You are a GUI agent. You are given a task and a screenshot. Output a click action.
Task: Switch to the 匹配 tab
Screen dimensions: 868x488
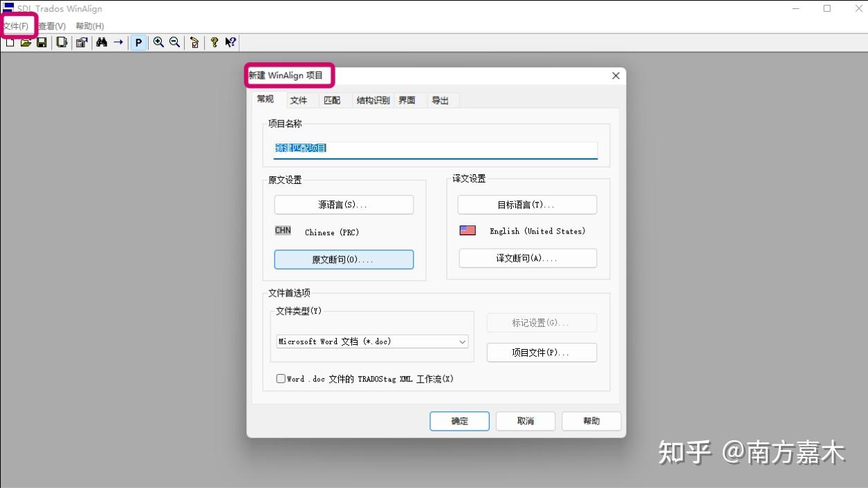point(332,100)
